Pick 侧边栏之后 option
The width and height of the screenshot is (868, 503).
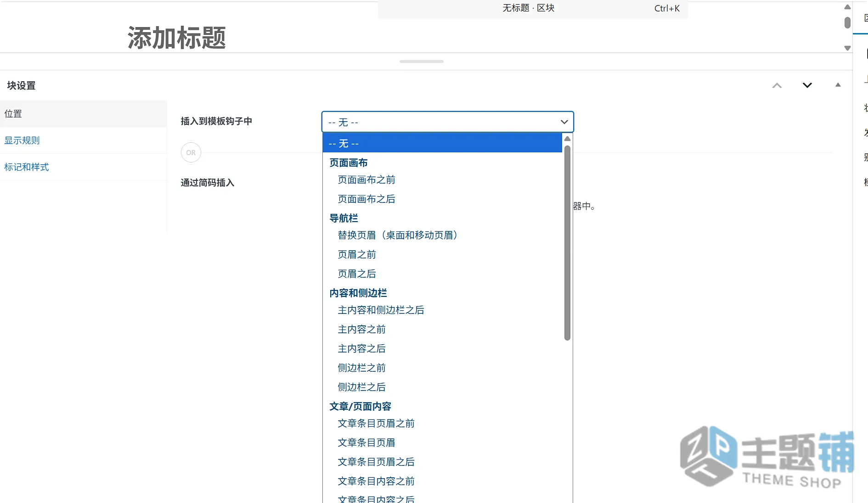pyautogui.click(x=361, y=387)
